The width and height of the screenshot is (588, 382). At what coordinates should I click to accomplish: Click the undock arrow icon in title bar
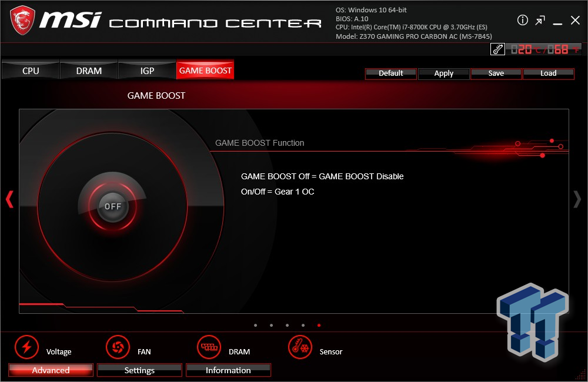tap(540, 20)
